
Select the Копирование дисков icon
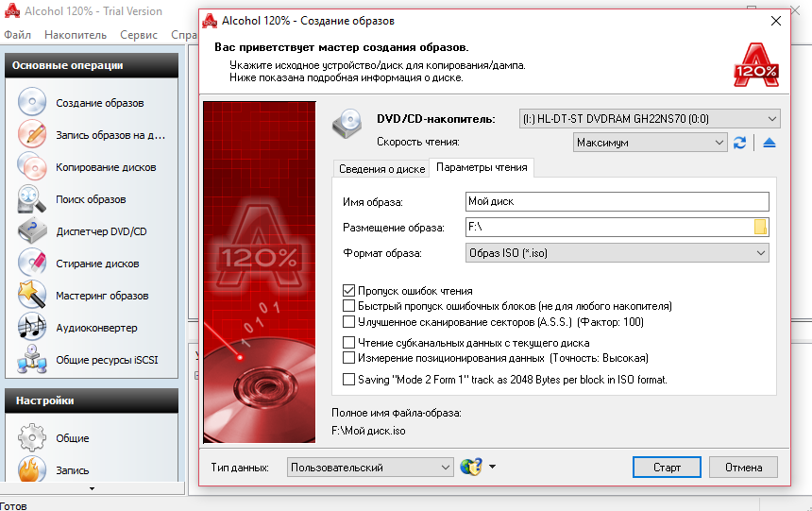(x=32, y=166)
